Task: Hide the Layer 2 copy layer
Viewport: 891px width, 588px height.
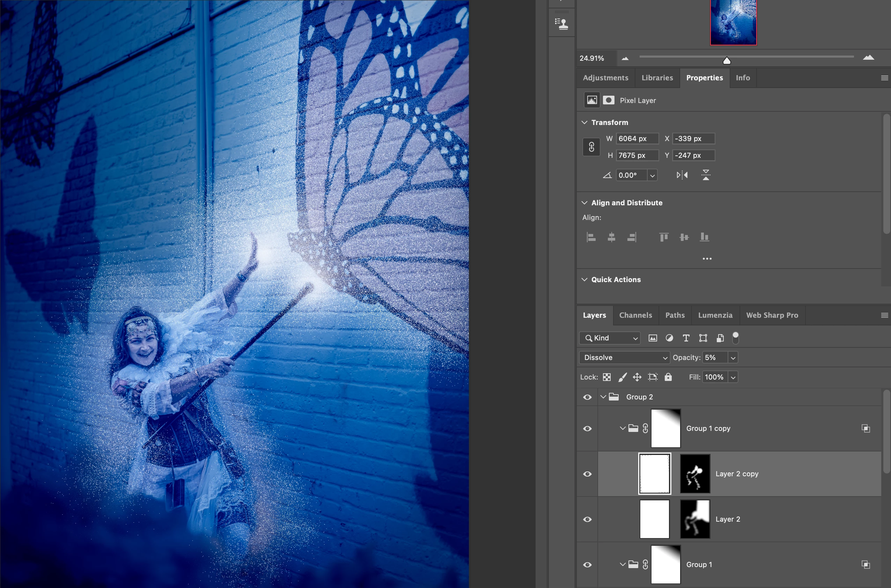Action: click(587, 474)
